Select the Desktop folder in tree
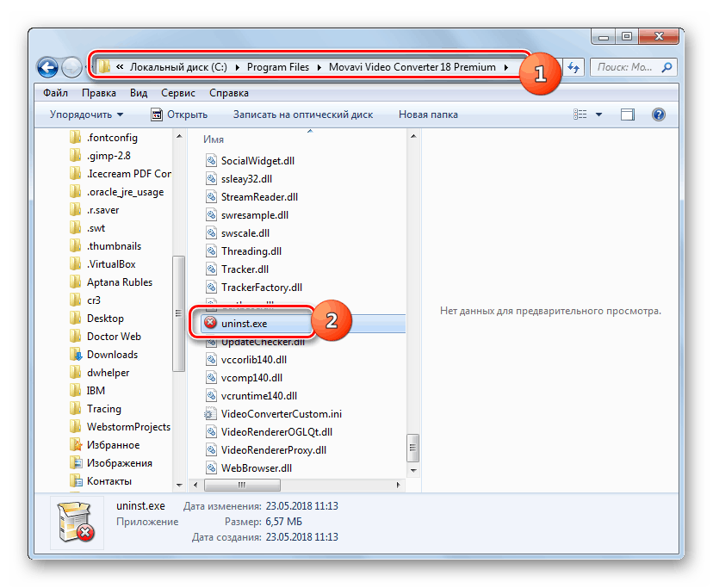The image size is (713, 588). pyautogui.click(x=105, y=319)
